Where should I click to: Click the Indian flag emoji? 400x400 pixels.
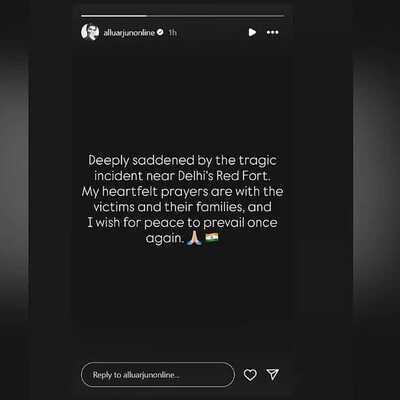coord(212,237)
